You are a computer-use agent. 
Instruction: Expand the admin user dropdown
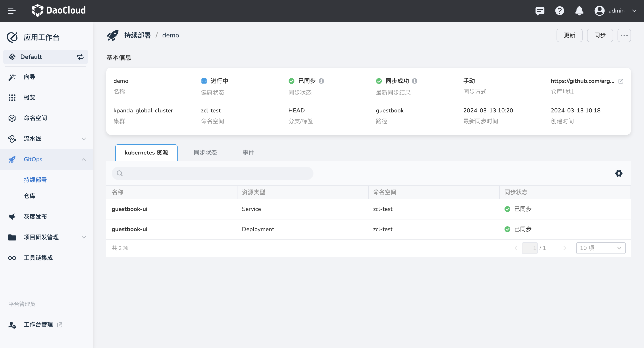coord(634,11)
